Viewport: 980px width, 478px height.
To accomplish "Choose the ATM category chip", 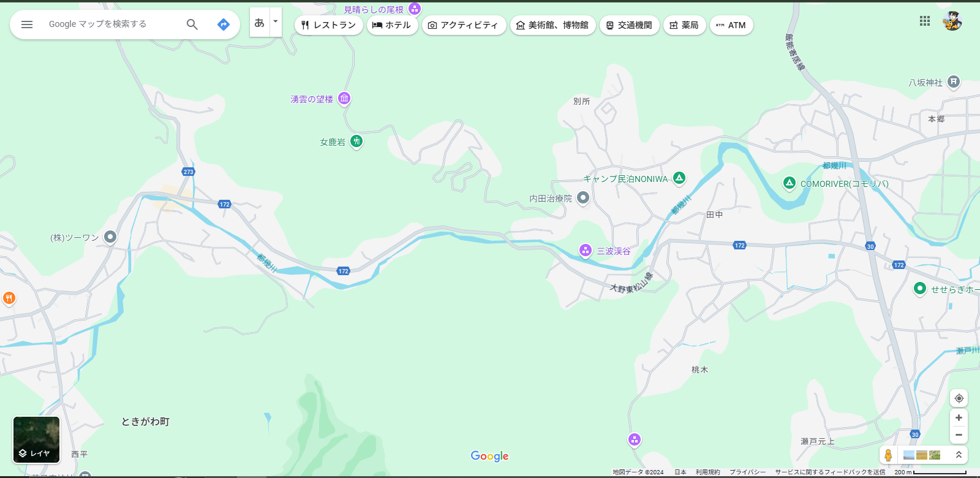I will click(x=731, y=25).
